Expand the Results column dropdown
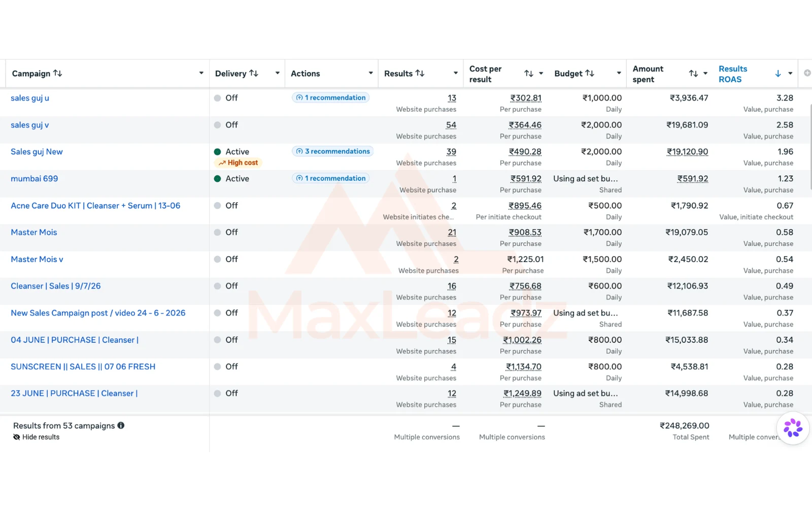812x508 pixels. [x=456, y=73]
